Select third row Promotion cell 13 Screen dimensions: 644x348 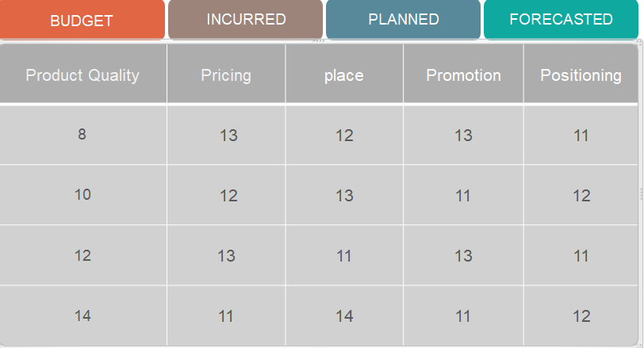point(463,255)
